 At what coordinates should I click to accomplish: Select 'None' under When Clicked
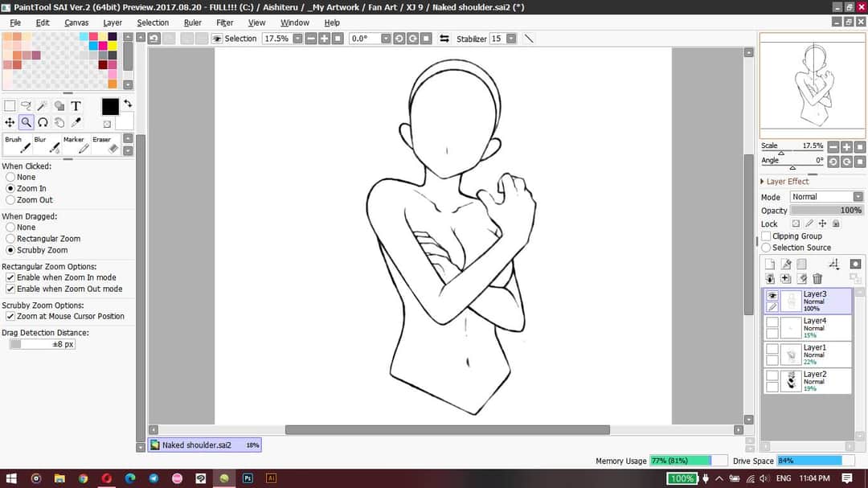[10, 177]
